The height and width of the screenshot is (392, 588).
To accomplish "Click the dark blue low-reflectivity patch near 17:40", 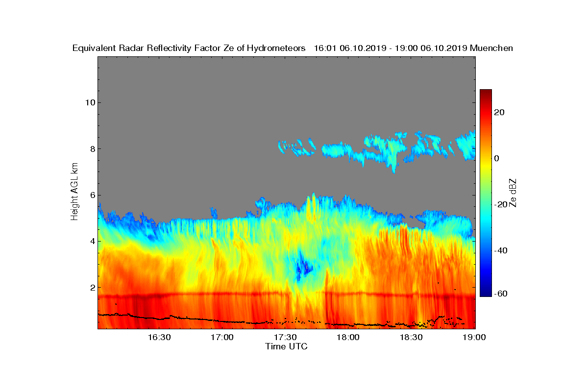I will pos(303,267).
